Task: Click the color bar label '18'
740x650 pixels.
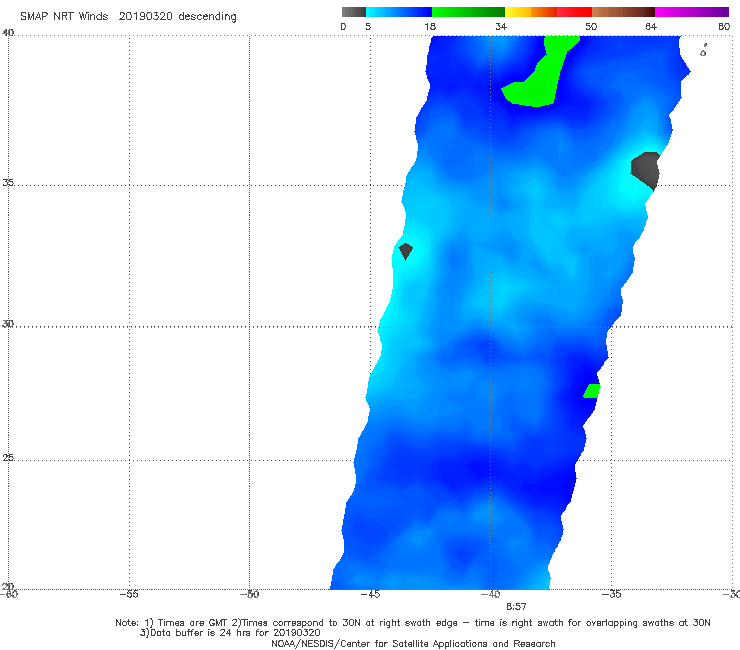Action: tap(430, 26)
